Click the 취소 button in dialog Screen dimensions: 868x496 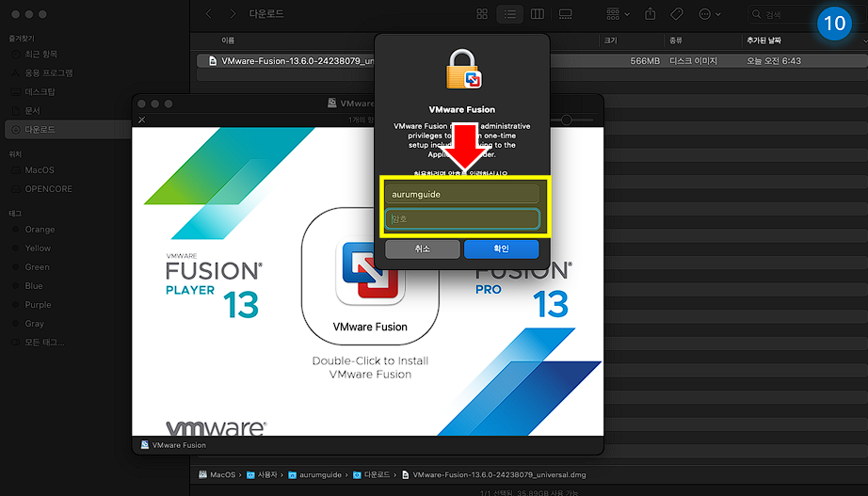[423, 248]
